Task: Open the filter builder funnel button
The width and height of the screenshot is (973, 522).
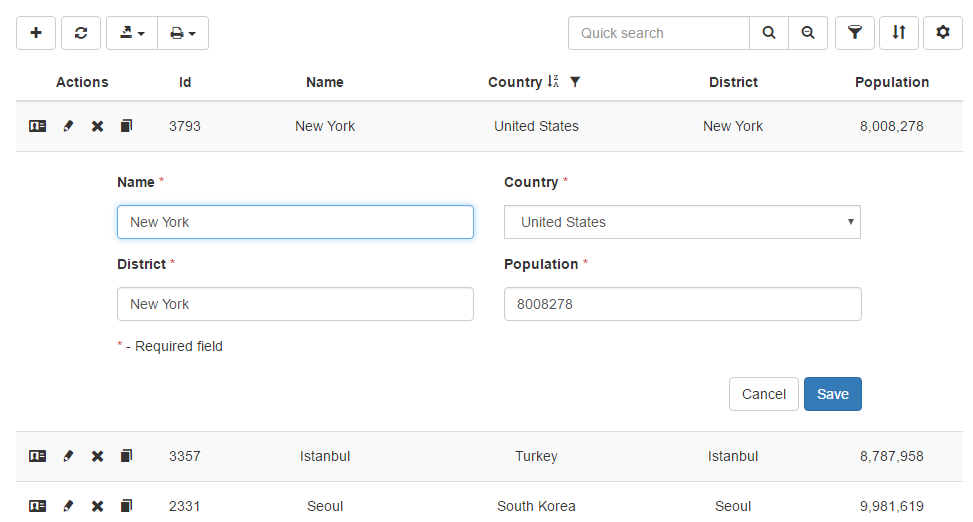Action: coord(854,33)
